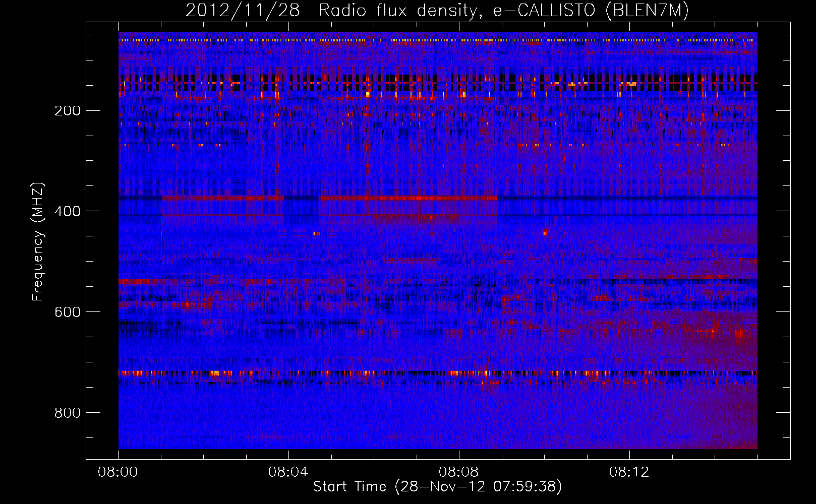
Task: Click the 08:04 time tick label
Action: pyautogui.click(x=288, y=472)
